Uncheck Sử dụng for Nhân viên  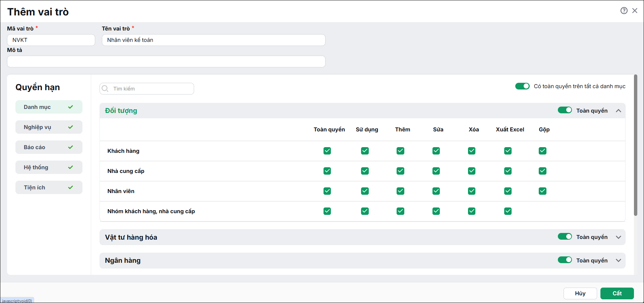pyautogui.click(x=365, y=191)
